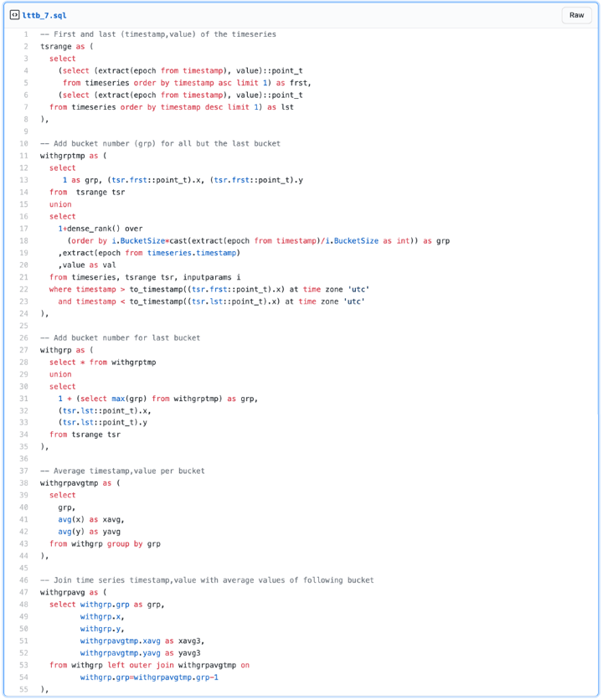Select line number 10
This screenshot has height=700, width=603.
23,144
